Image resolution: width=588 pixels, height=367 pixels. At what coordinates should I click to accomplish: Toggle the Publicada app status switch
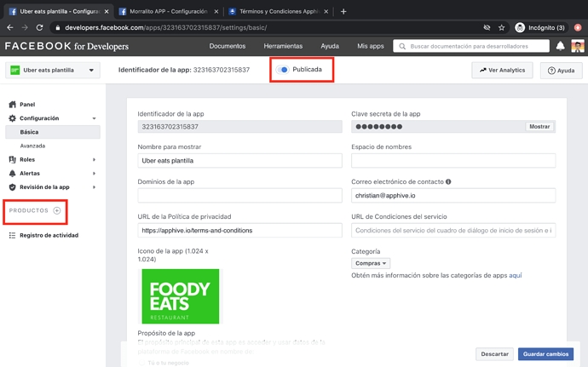(x=283, y=70)
